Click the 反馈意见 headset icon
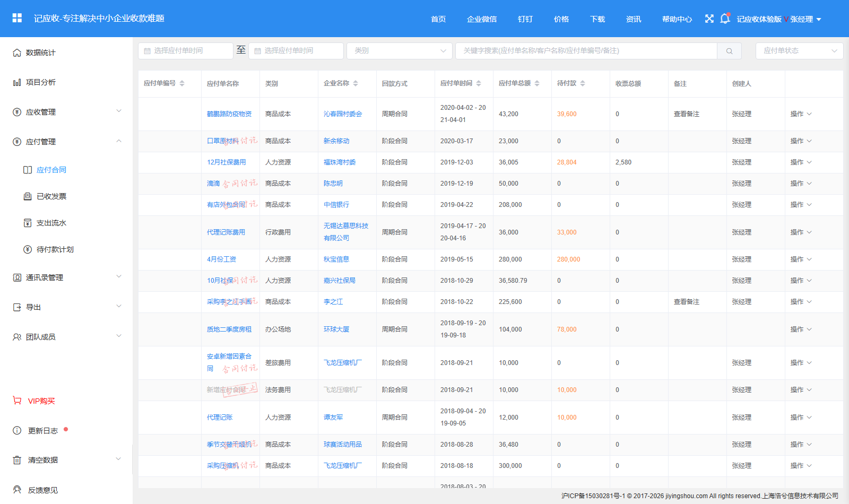Screen dimensions: 849x504 (x=17, y=490)
